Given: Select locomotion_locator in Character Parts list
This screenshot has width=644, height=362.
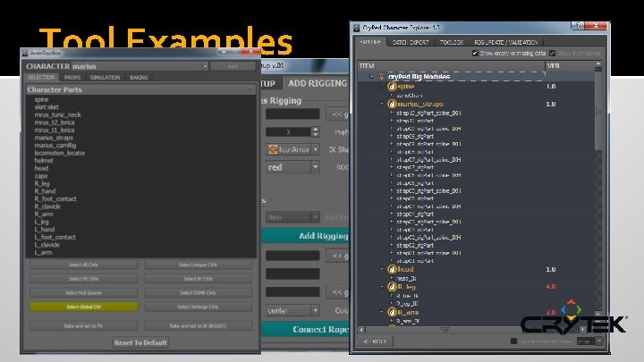Looking at the screenshot, I should coord(60,153).
